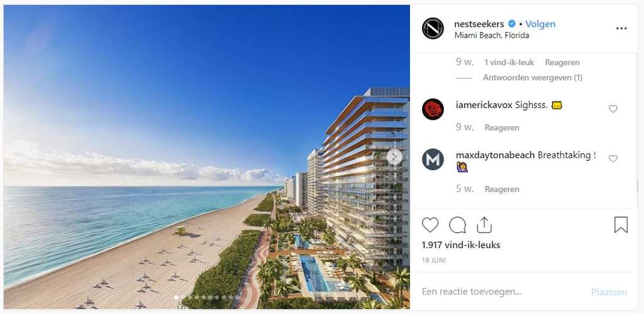Like the iamerickavox comment
The image size is (644, 314).
coord(613,109)
